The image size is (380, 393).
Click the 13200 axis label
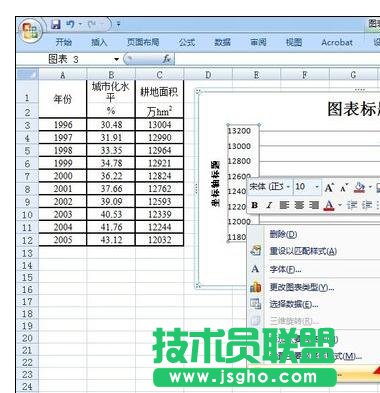tap(239, 131)
